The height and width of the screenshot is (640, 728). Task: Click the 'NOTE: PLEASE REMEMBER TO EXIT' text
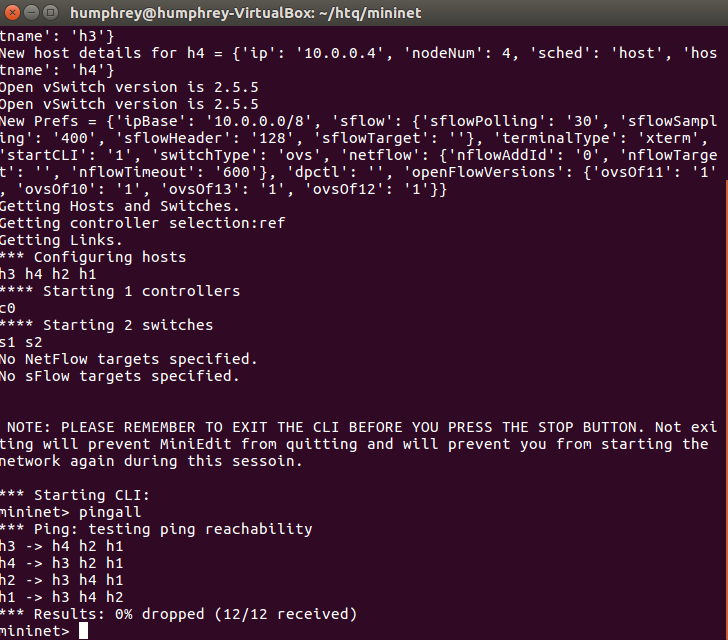coord(137,427)
